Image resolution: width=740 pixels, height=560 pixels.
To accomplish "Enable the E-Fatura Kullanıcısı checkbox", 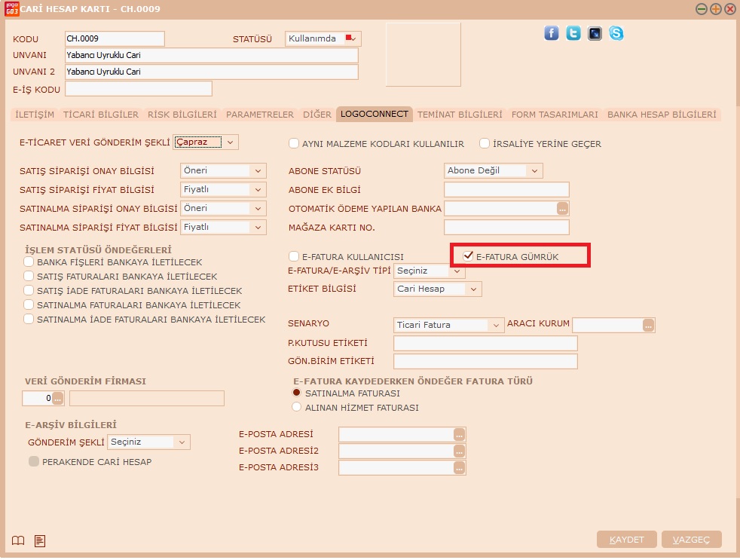I will pos(295,257).
